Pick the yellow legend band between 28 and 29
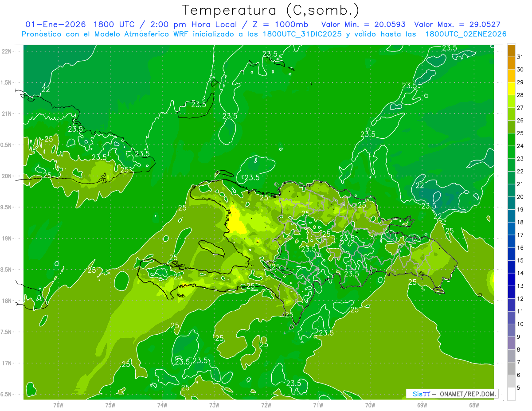This screenshot has height=411, width=532. 511,89
